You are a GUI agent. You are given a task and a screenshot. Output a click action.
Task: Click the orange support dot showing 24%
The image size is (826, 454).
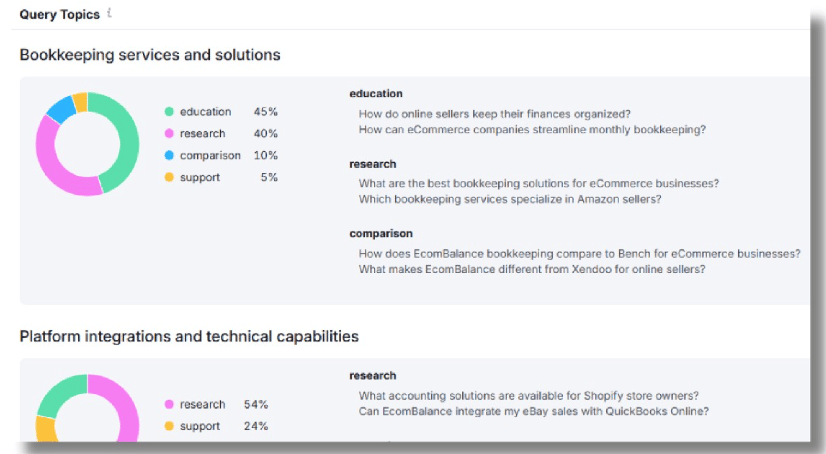click(169, 426)
